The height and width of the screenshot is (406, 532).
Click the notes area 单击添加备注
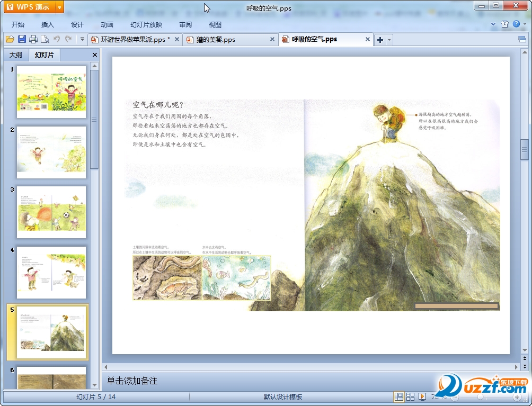click(x=132, y=381)
